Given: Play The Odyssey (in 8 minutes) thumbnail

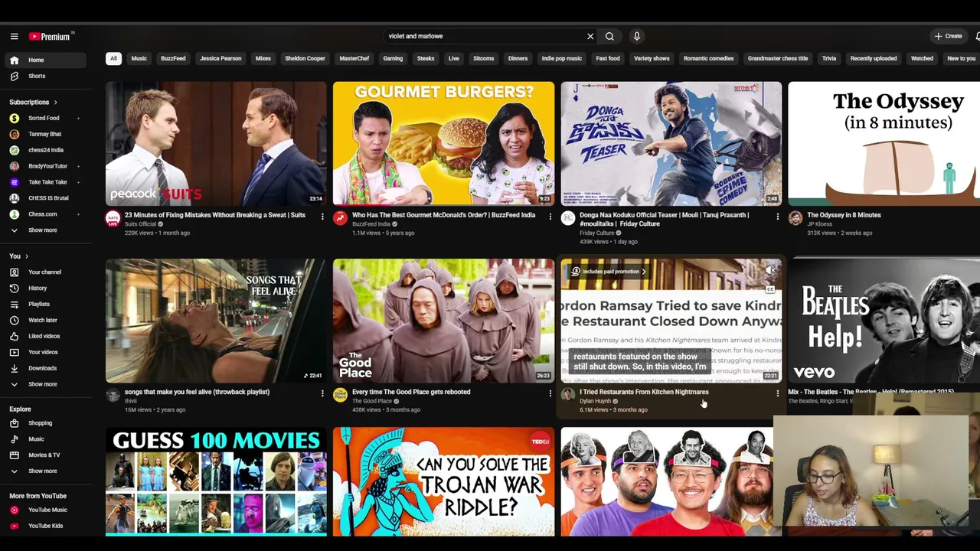Looking at the screenshot, I should [884, 144].
